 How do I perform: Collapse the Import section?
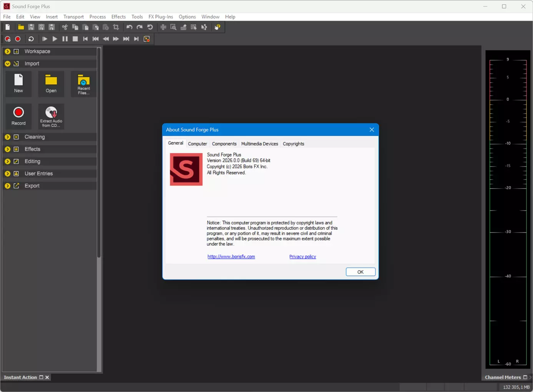click(x=7, y=63)
